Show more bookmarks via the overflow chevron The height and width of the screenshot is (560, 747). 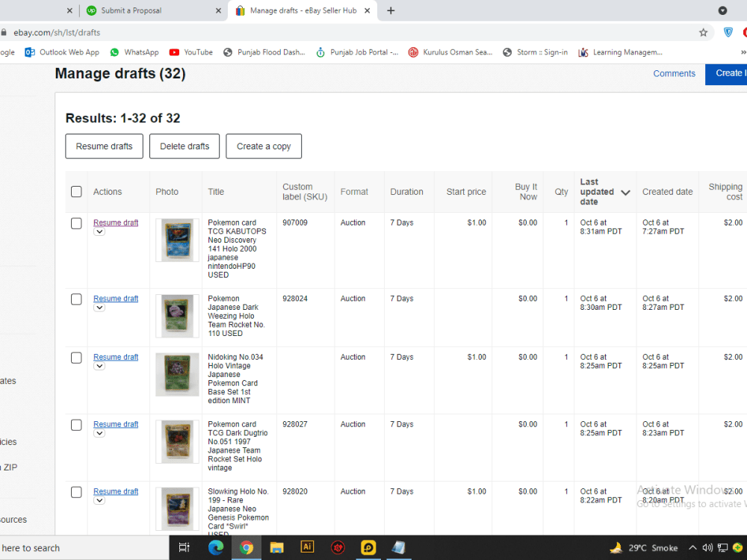[x=743, y=52]
